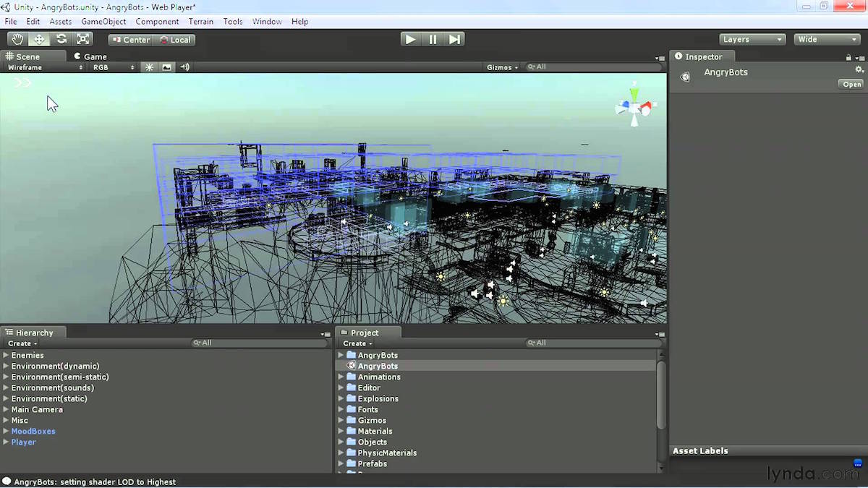
Task: Click Animations folder icon
Action: coord(352,377)
